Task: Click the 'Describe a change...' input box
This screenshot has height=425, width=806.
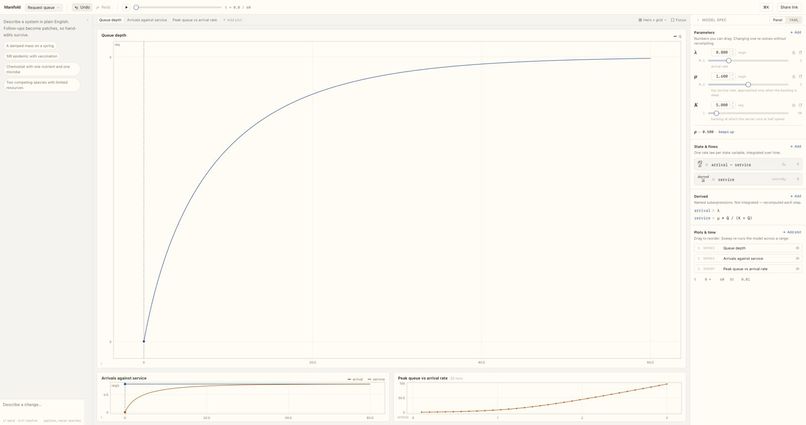Action: point(42,405)
